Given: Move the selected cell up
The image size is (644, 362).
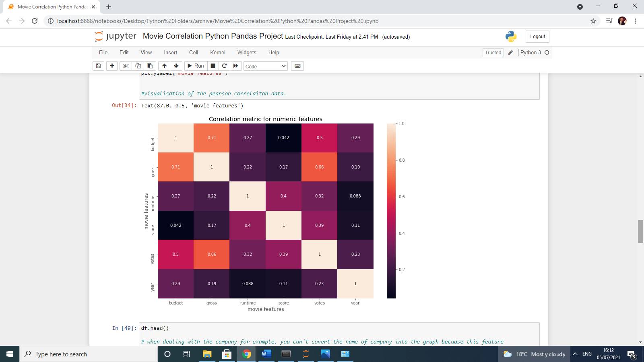Looking at the screenshot, I should [164, 66].
